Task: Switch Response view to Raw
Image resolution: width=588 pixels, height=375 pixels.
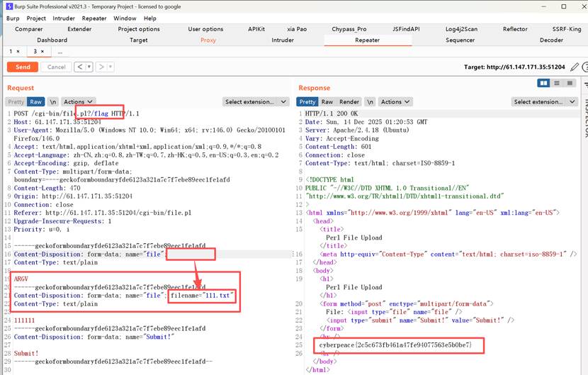Action: pyautogui.click(x=327, y=102)
